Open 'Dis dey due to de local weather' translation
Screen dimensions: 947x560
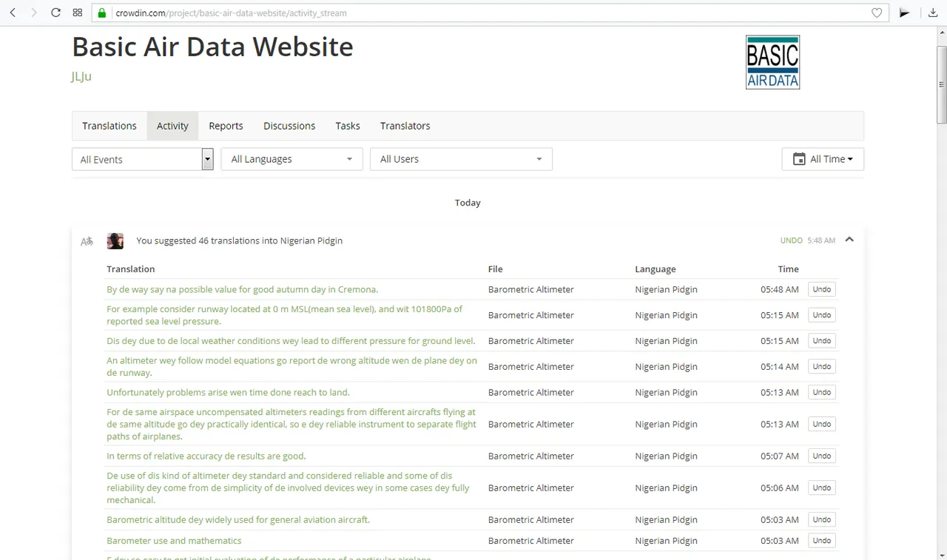tap(291, 341)
